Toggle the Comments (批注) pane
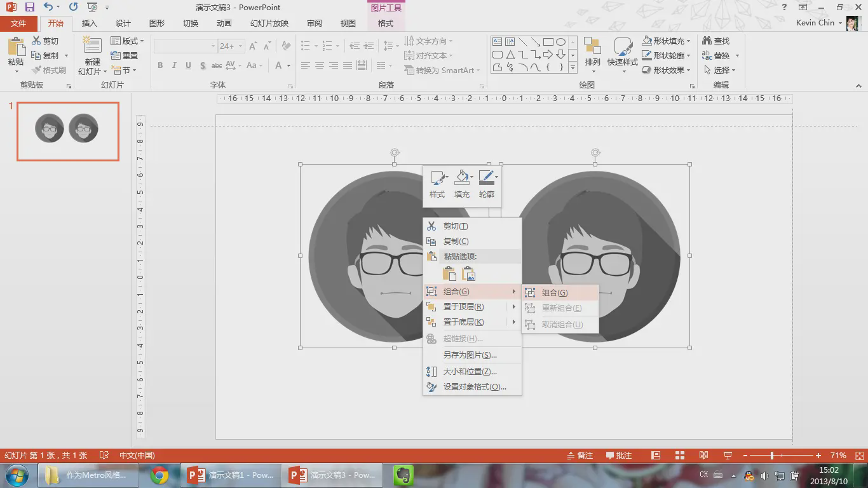This screenshot has height=488, width=868. (619, 456)
